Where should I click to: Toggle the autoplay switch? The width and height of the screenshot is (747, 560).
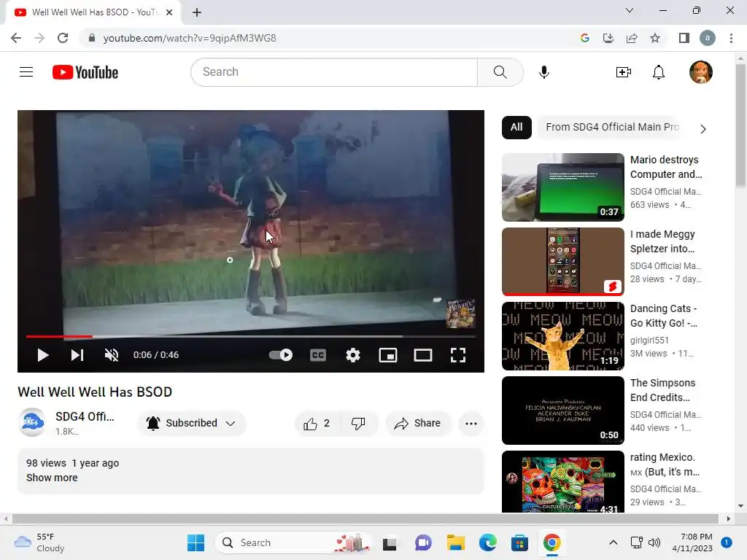(281, 355)
